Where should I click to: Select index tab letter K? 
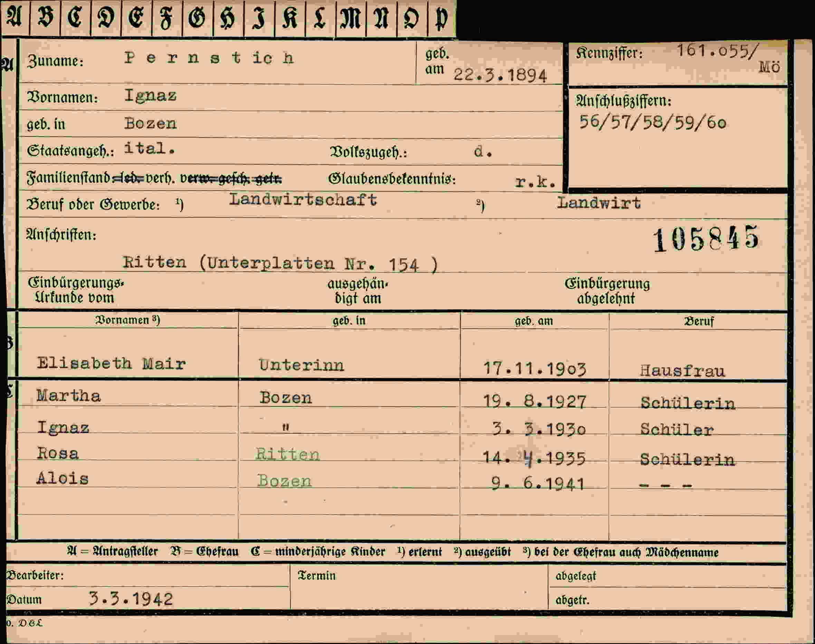pyautogui.click(x=290, y=18)
